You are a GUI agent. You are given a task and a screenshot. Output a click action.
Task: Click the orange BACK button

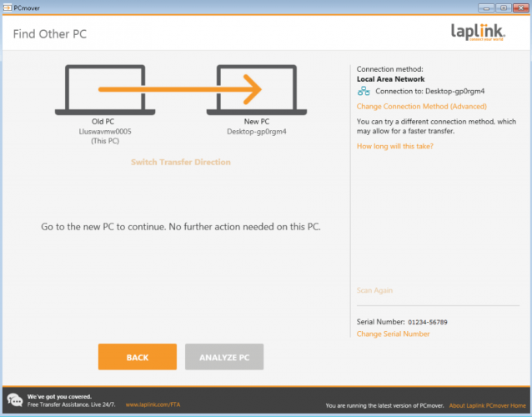[138, 357]
